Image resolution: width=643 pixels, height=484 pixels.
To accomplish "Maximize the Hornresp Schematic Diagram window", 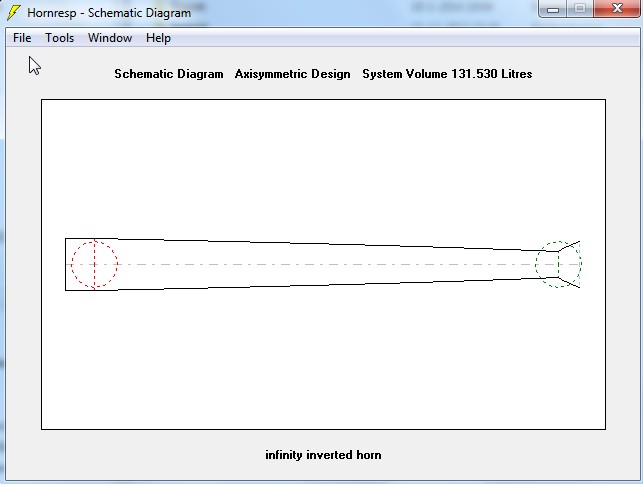I will pyautogui.click(x=580, y=9).
